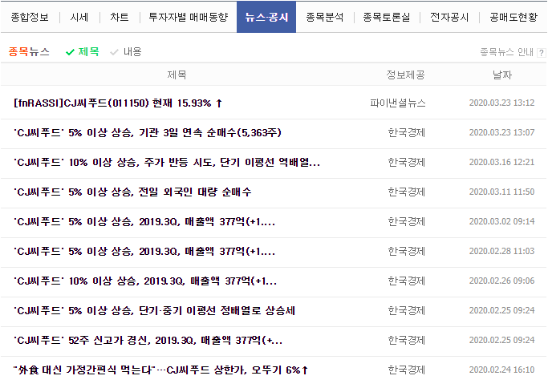Click the 날짜 column header

502,75
